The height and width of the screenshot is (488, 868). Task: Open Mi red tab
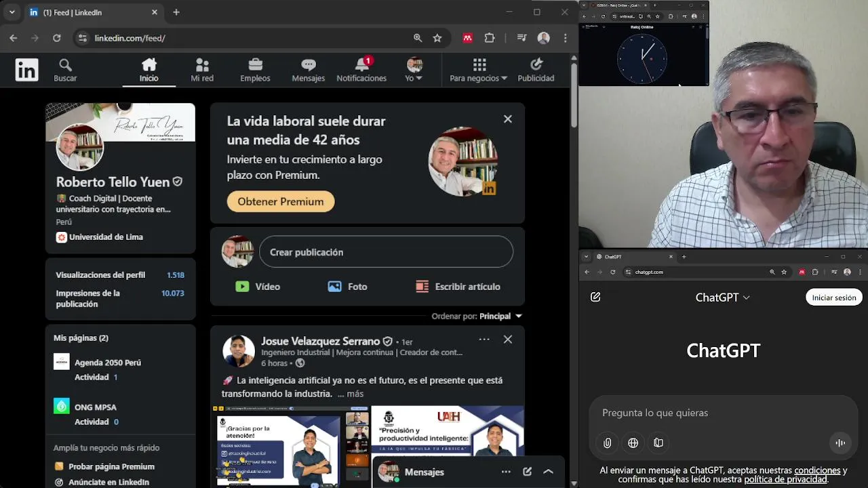[x=202, y=70]
